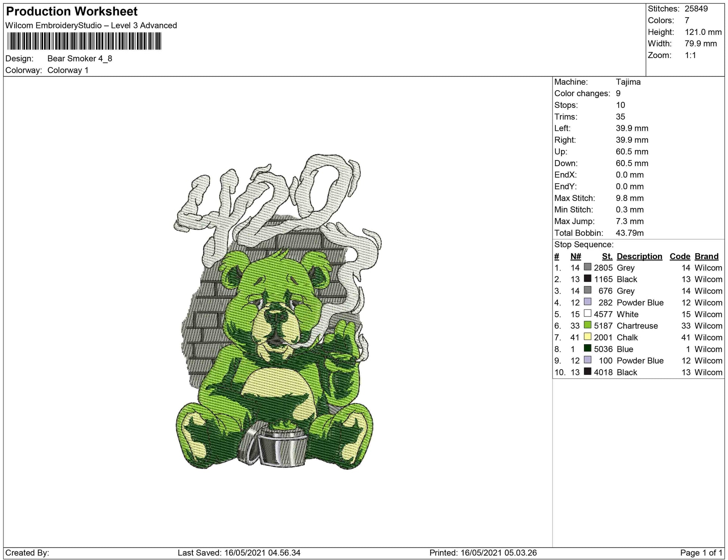Viewport: 728px width, 560px height.
Task: Click the Chalk yellow color swatch
Action: 588,337
